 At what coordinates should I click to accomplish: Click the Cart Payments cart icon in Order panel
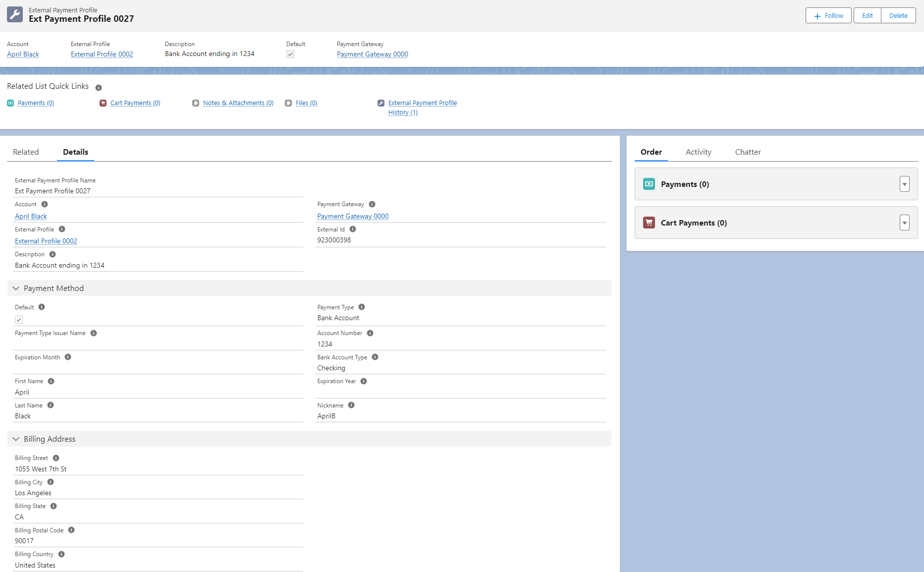pos(649,223)
